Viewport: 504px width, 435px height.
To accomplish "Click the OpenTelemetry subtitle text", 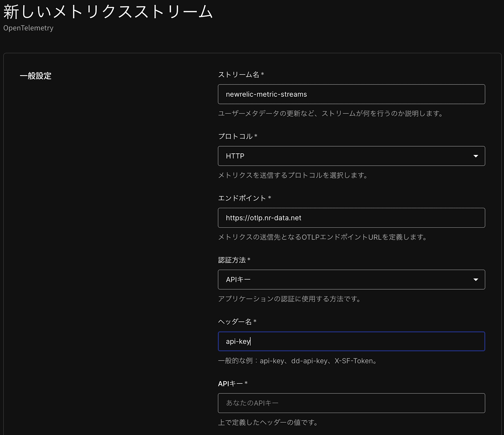I will (28, 28).
